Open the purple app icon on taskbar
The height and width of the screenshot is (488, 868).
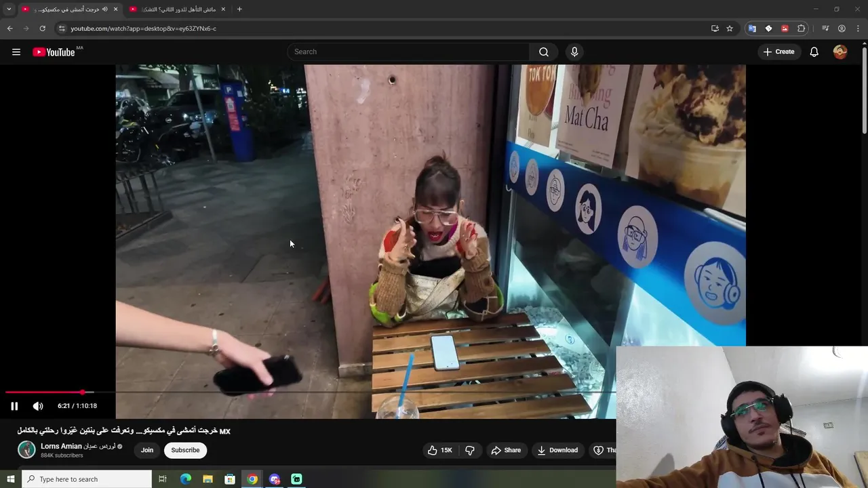click(x=275, y=479)
